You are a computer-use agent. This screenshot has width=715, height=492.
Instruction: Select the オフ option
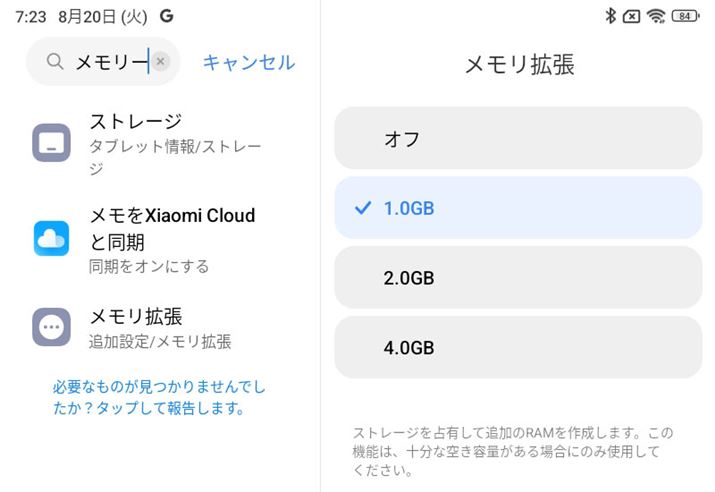(518, 138)
